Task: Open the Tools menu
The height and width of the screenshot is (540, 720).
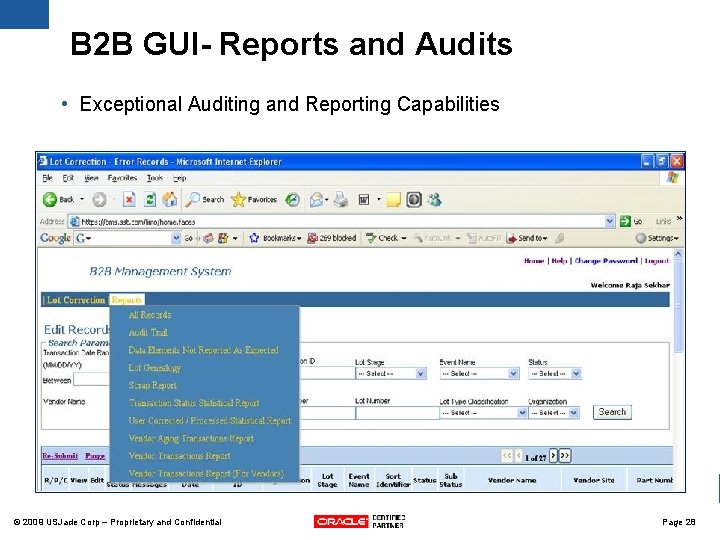Action: pyautogui.click(x=155, y=178)
